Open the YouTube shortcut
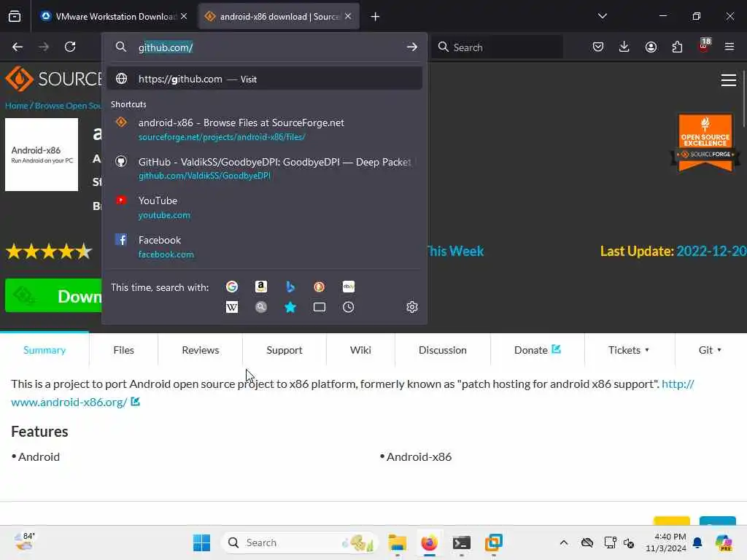747x560 pixels. pyautogui.click(x=264, y=208)
